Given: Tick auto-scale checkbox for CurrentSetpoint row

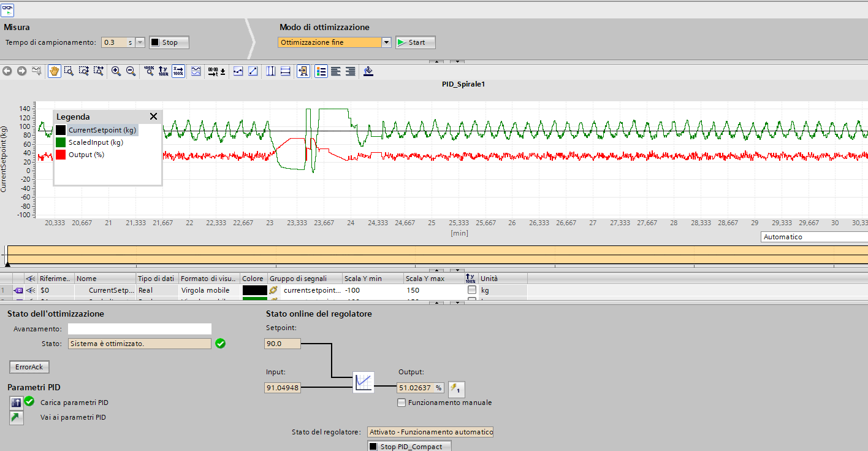Looking at the screenshot, I should [471, 290].
